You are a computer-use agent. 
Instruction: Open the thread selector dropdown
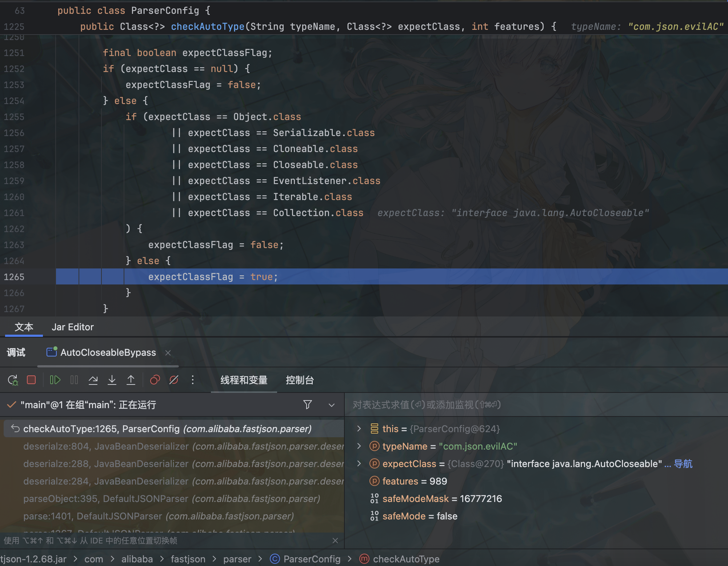(331, 405)
